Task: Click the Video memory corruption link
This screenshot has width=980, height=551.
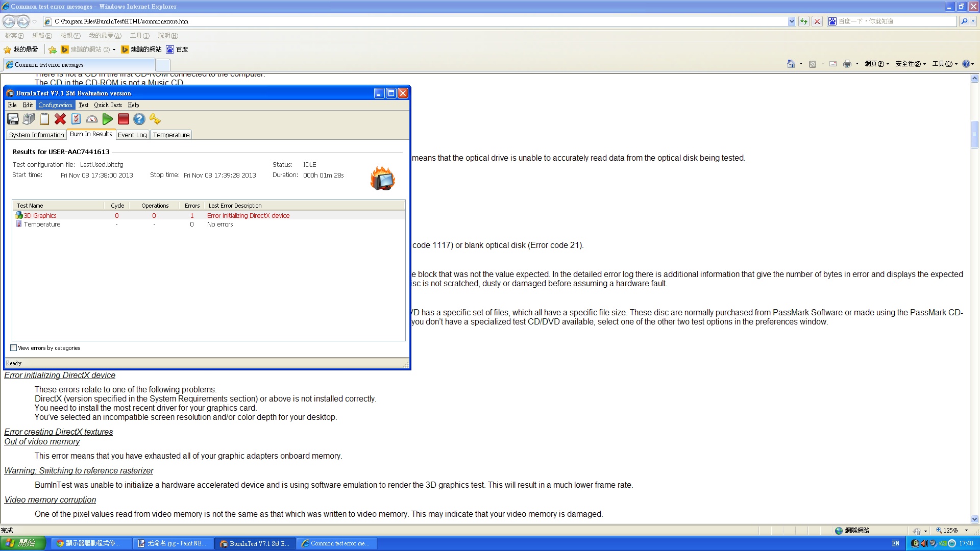Action: (50, 499)
